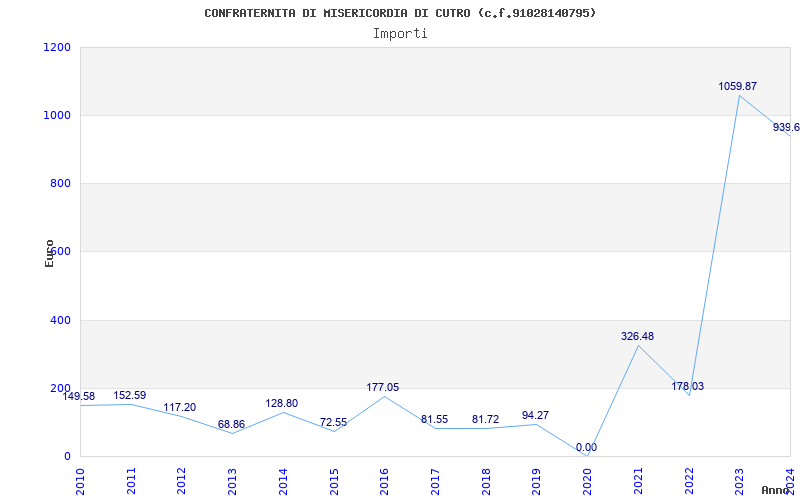The height and width of the screenshot is (500, 800).
Task: Click the 2023 x-axis tick label
Action: pyautogui.click(x=739, y=482)
